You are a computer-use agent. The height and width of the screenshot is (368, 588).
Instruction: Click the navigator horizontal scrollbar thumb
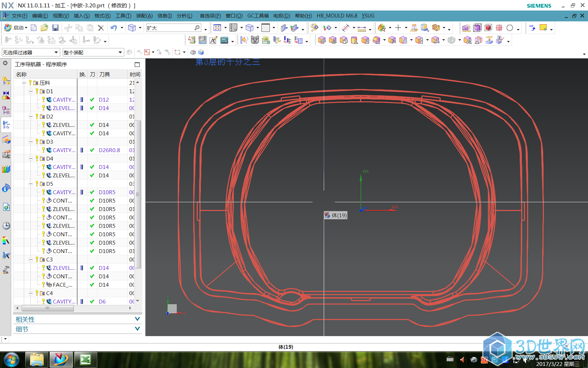[48, 308]
